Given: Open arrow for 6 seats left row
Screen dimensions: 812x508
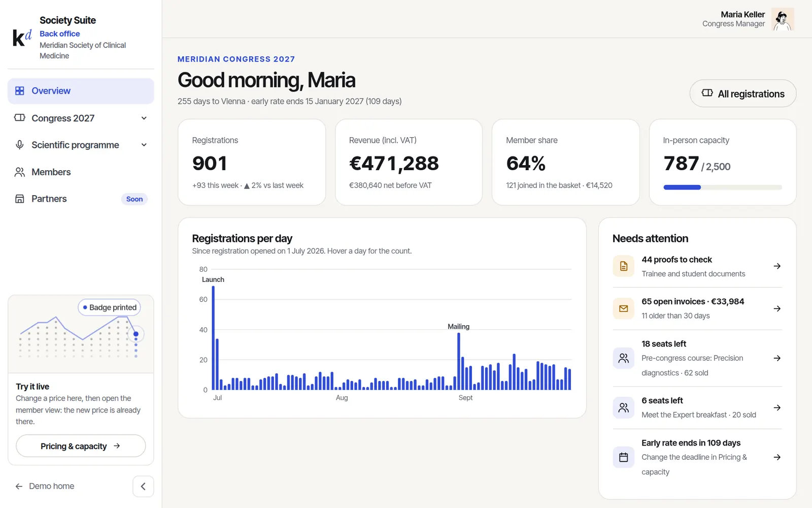Looking at the screenshot, I should (777, 407).
